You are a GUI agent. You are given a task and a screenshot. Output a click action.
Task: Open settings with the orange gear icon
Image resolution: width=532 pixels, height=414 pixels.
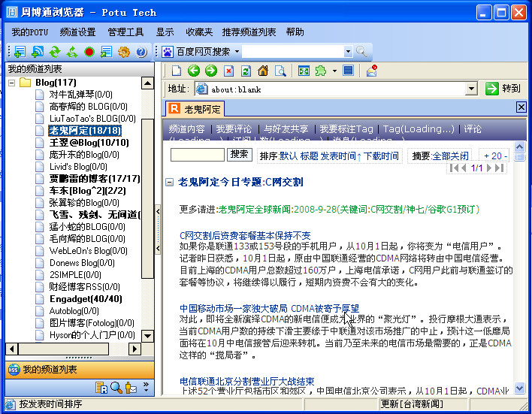[x=124, y=52]
